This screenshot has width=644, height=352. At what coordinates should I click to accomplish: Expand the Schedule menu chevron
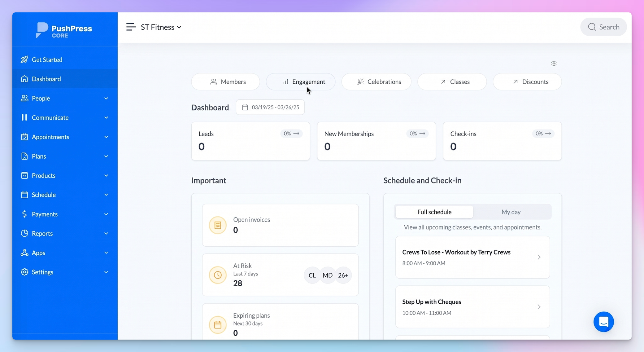106,195
